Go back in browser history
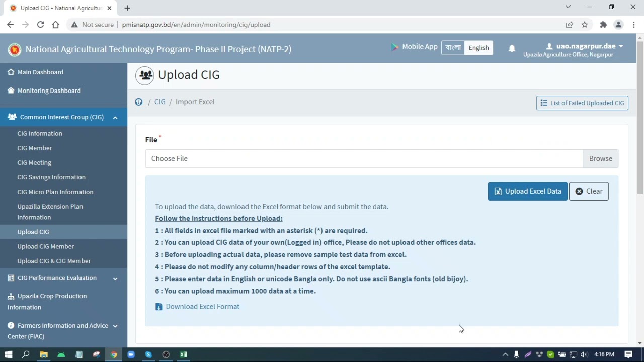The image size is (644, 362). (10, 25)
